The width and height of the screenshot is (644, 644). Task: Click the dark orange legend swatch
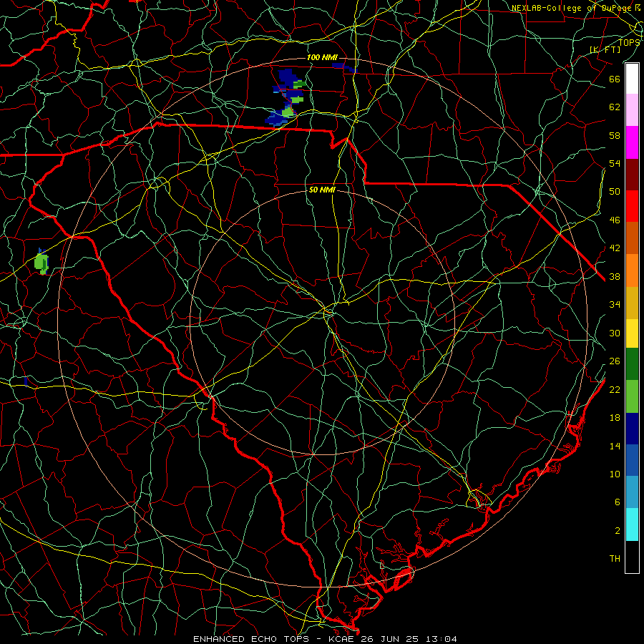632,238
